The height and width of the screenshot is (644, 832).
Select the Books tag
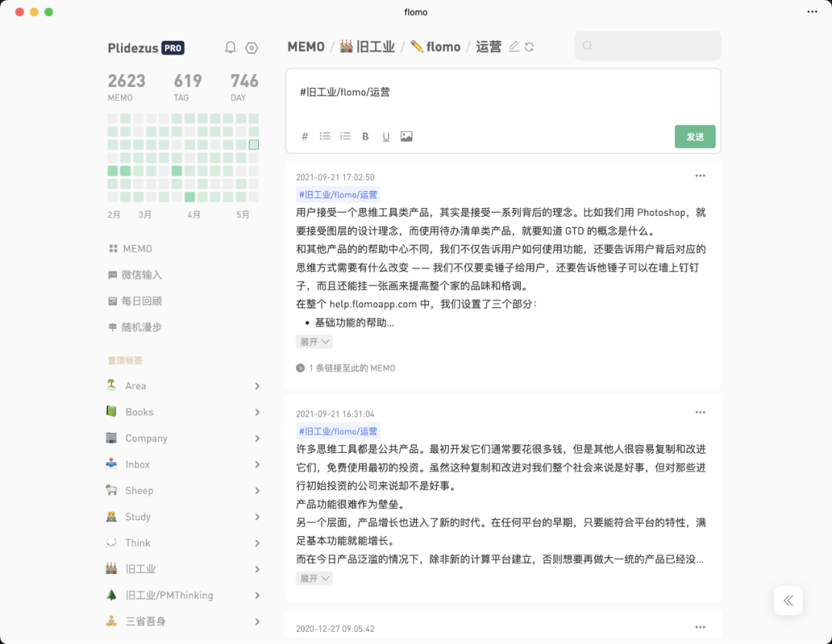(139, 412)
